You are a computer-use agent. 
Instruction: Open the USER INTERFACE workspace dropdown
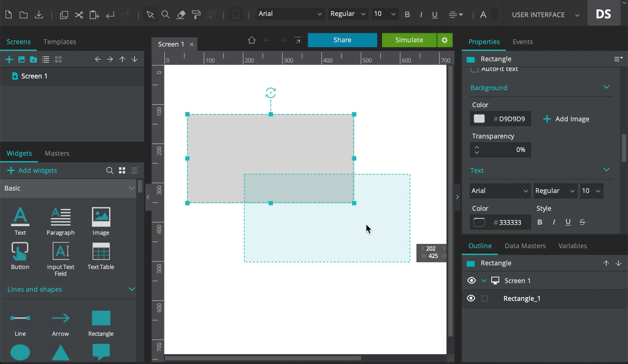pyautogui.click(x=546, y=15)
